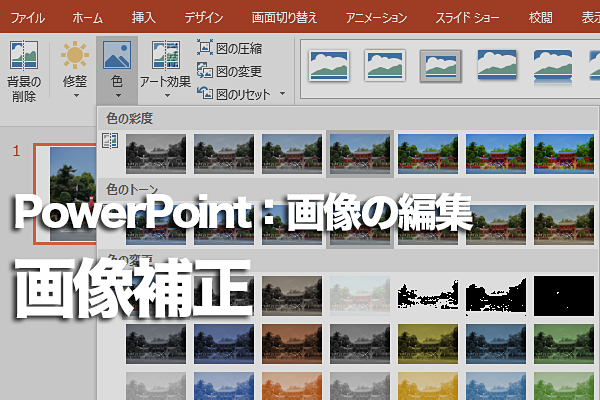This screenshot has height=400, width=600.
Task: Apply the mostly white black-and-white recolor thumbnail
Action: (428, 296)
